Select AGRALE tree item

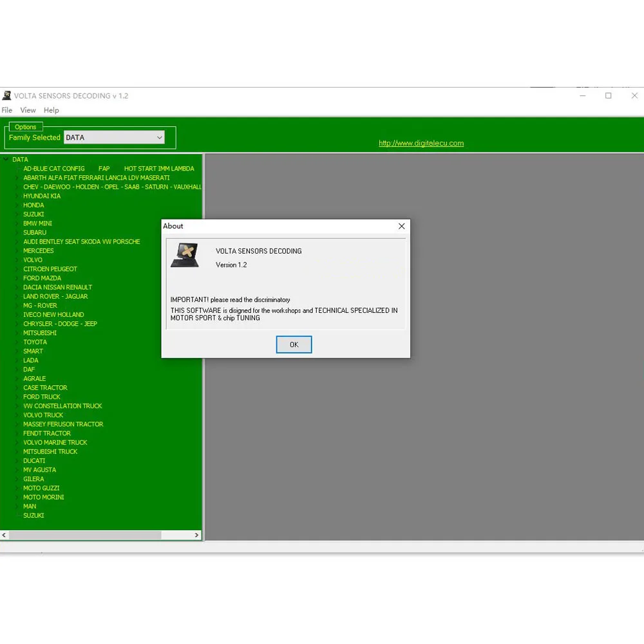pyautogui.click(x=35, y=378)
